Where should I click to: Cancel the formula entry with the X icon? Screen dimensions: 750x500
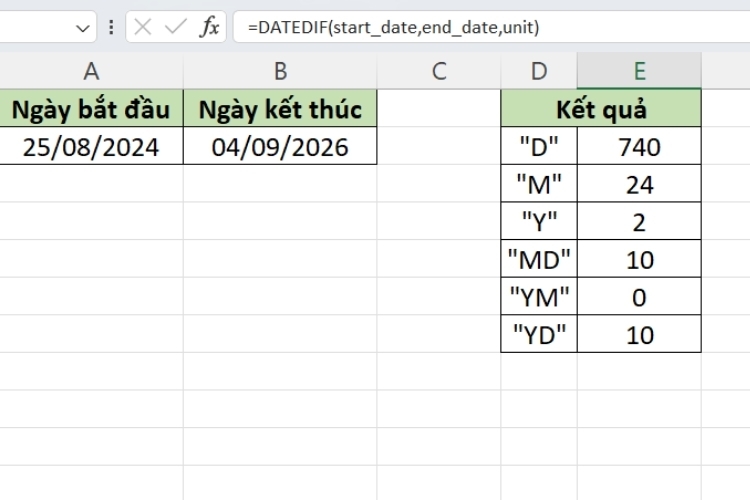coord(143,27)
